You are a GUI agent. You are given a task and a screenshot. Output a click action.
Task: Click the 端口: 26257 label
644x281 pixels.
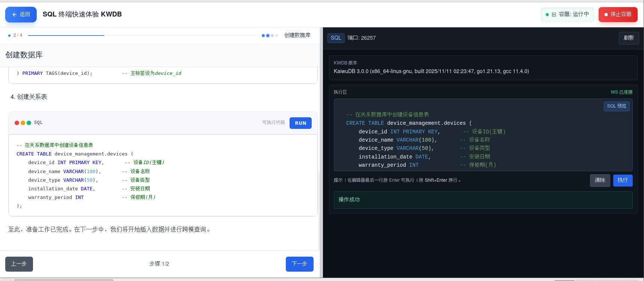point(362,38)
